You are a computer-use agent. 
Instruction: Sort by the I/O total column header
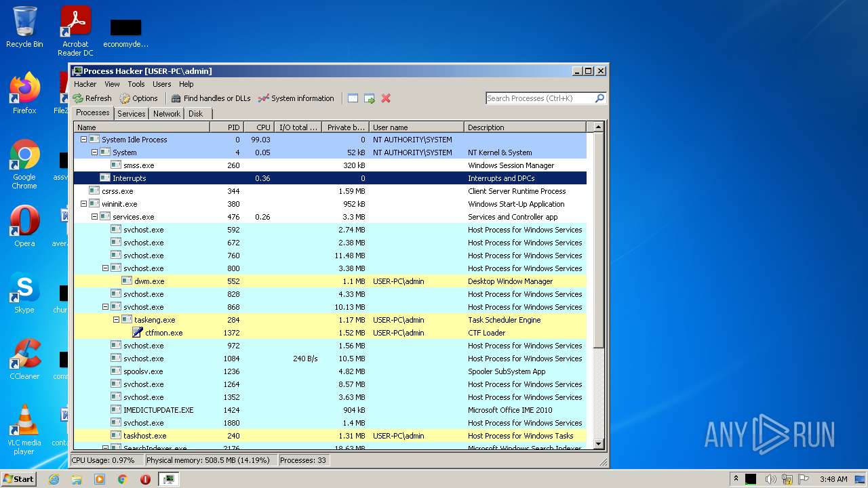[x=298, y=127]
